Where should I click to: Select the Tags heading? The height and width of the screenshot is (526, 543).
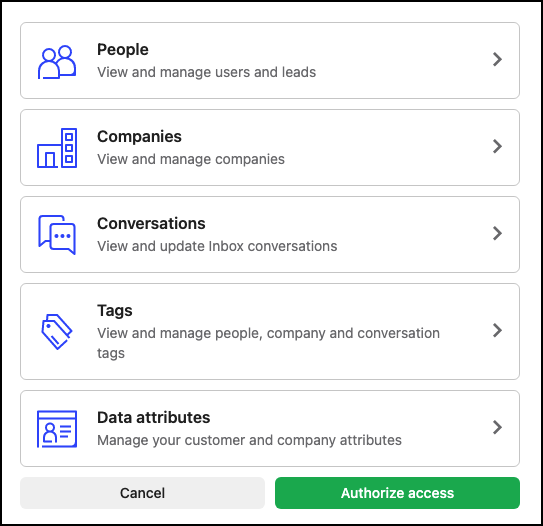115,311
